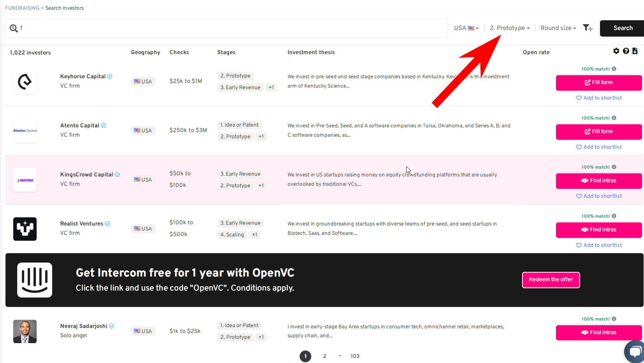Click the info icon beside Neeraj Sadarjoshi 100% match

614,319
